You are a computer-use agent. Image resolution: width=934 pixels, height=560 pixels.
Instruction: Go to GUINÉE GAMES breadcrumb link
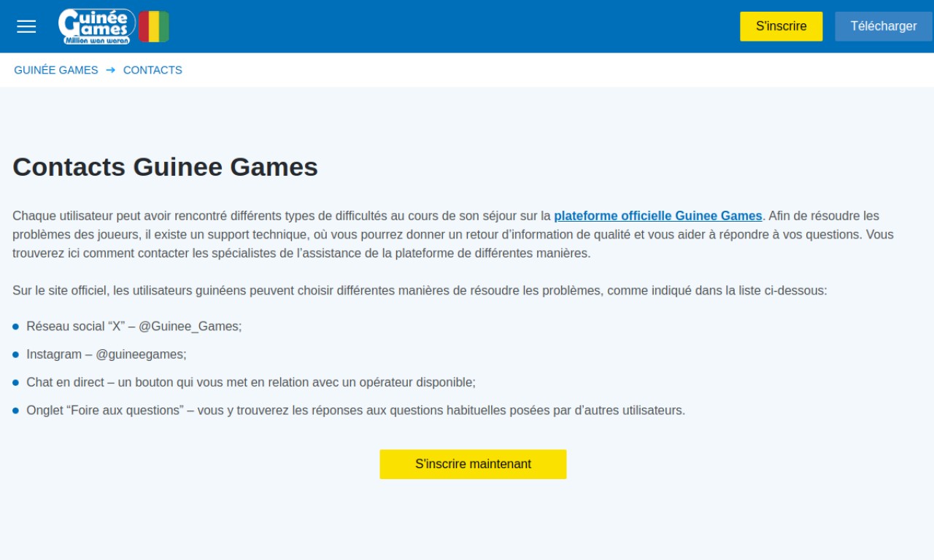coord(56,70)
